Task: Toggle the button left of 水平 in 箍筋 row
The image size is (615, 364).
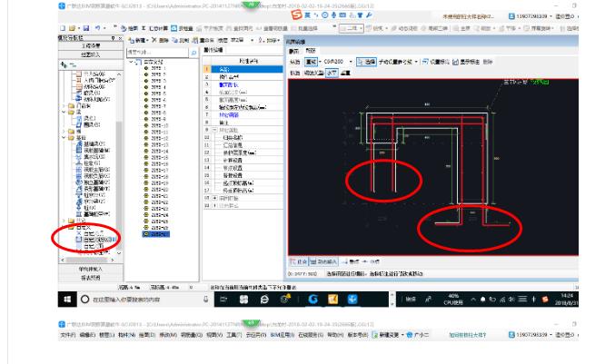Action: (313, 73)
